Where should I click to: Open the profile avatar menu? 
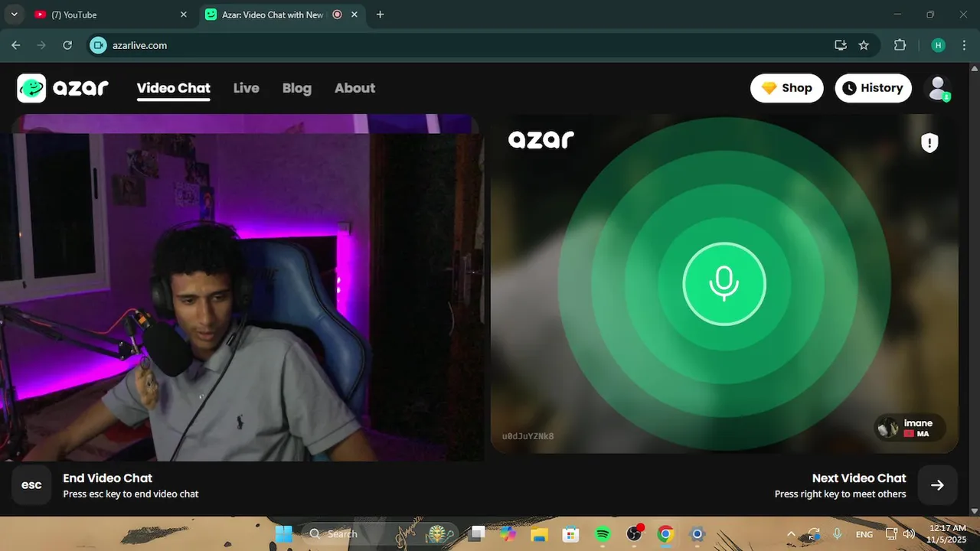(x=938, y=88)
